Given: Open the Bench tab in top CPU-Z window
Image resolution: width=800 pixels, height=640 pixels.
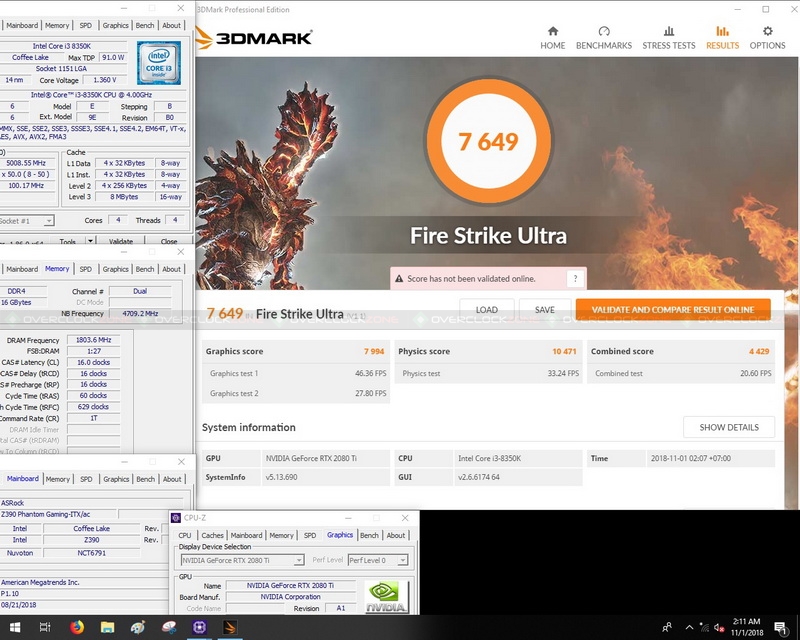Looking at the screenshot, I should pos(145,25).
